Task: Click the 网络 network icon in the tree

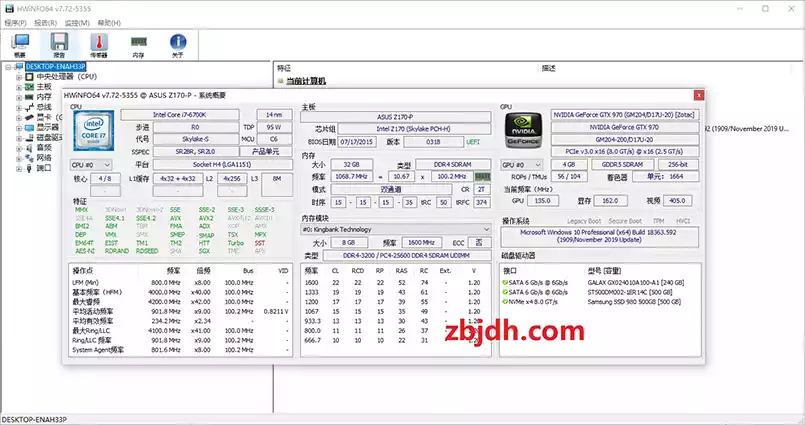Action: click(x=29, y=158)
